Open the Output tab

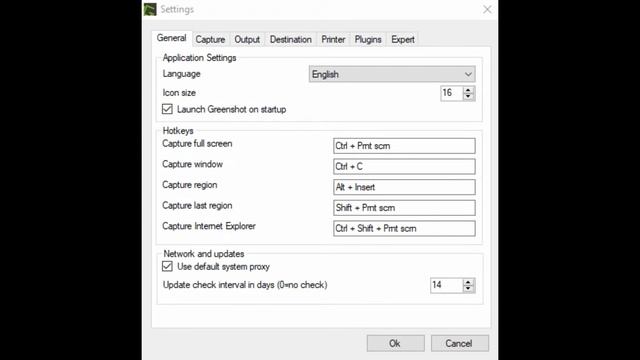click(x=247, y=40)
